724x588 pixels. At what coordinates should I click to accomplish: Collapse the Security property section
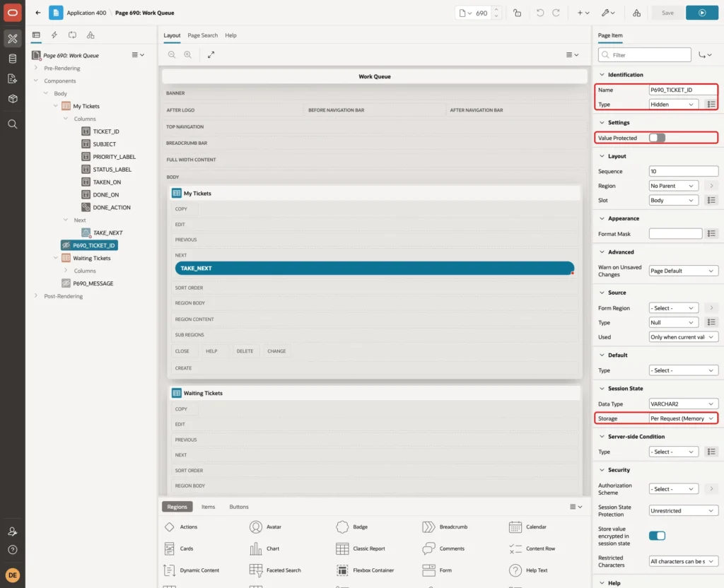(602, 470)
